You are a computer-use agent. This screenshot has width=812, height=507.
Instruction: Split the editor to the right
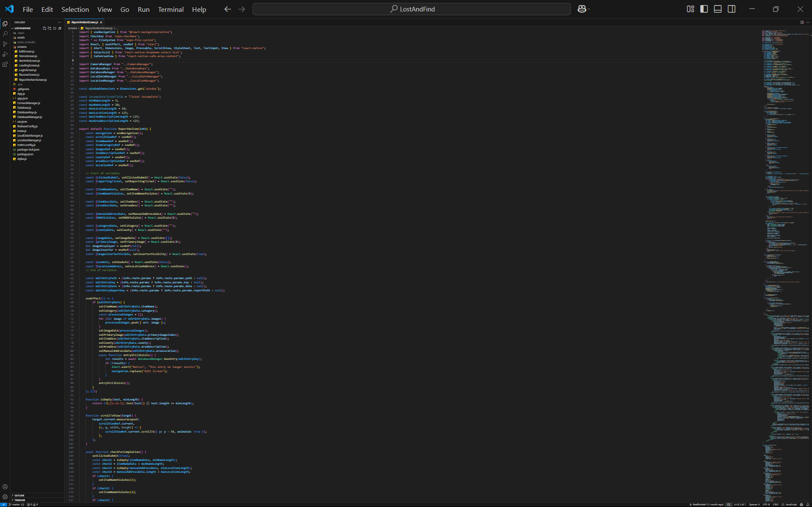[802, 22]
